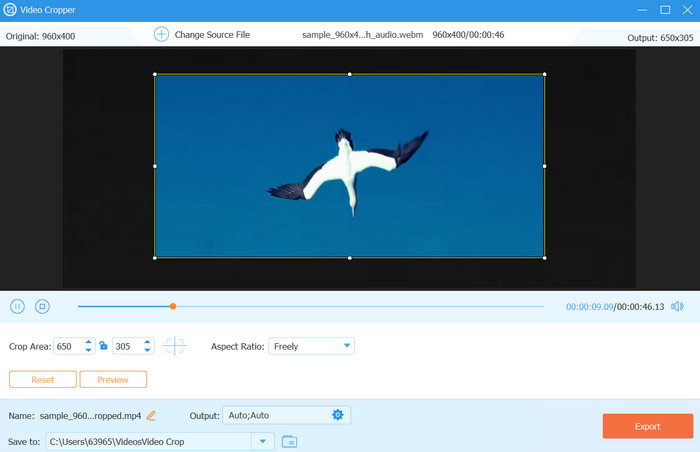Center the crop area with crosshair icon

(175, 346)
